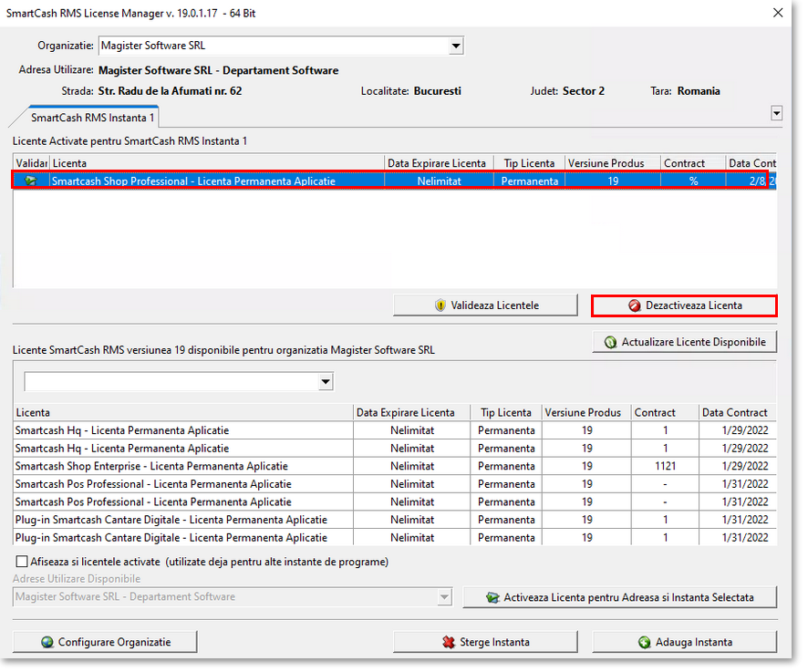Enable Afiseaza si licentele activate checkbox

click(22, 561)
